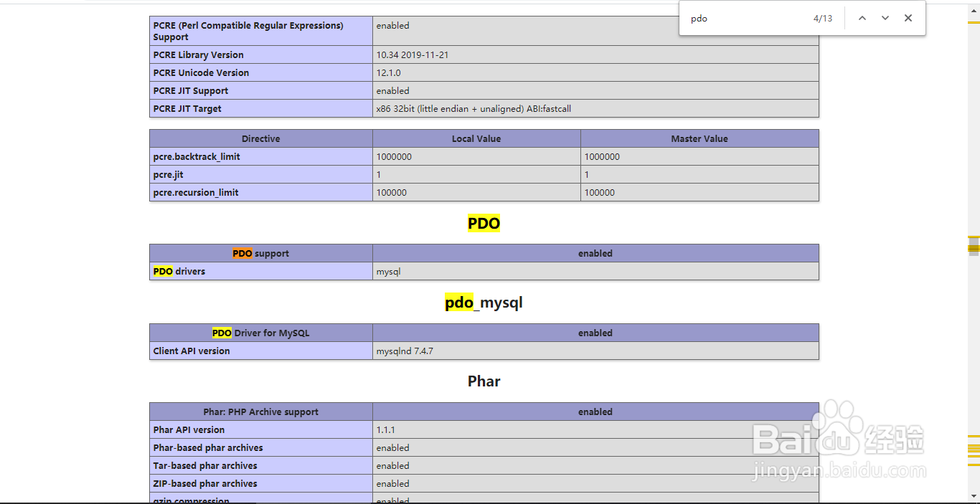Click the "PDO Driver for MySQL" header cell
980x504 pixels.
point(261,333)
